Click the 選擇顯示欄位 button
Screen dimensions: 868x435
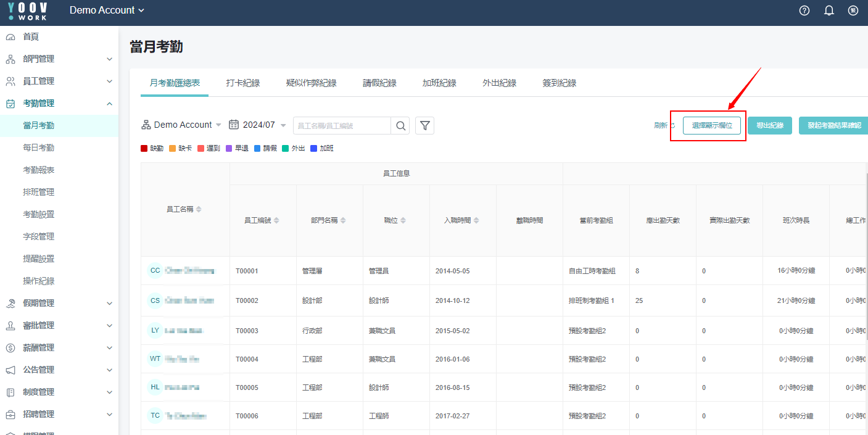coord(711,125)
